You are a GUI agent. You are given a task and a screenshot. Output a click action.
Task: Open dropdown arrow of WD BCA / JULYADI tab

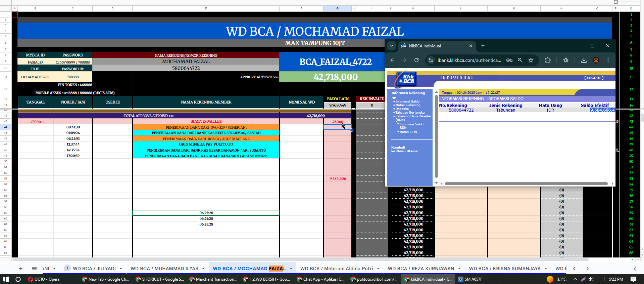(121, 269)
